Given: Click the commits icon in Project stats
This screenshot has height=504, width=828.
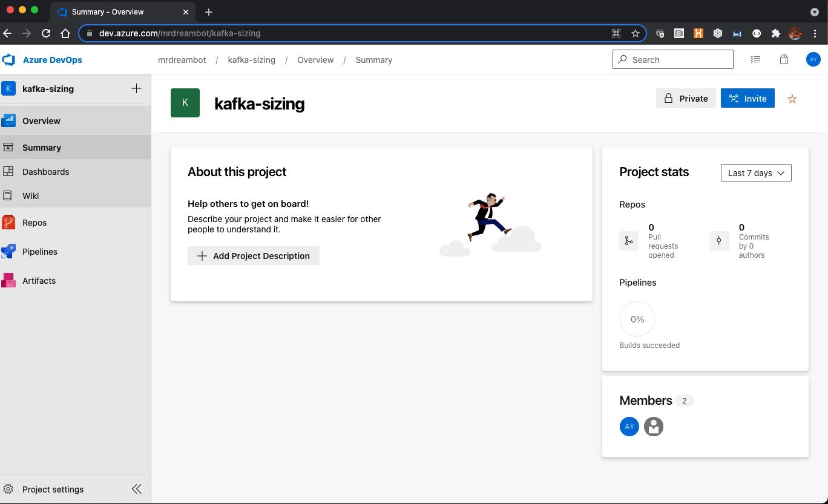Looking at the screenshot, I should pyautogui.click(x=719, y=241).
